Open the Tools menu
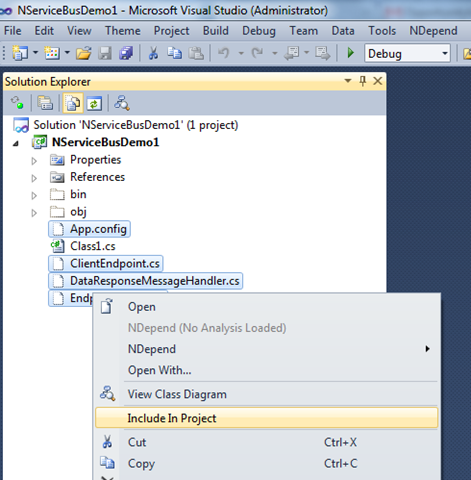Viewport: 471px width, 480px height. [382, 31]
